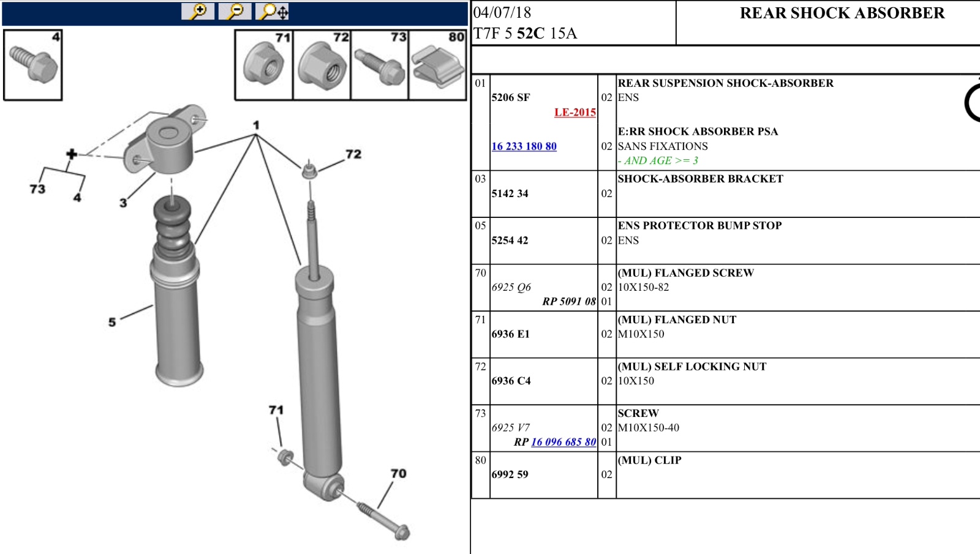This screenshot has height=554, width=980.
Task: Select replacement reference RP 5091 08
Action: (x=569, y=301)
